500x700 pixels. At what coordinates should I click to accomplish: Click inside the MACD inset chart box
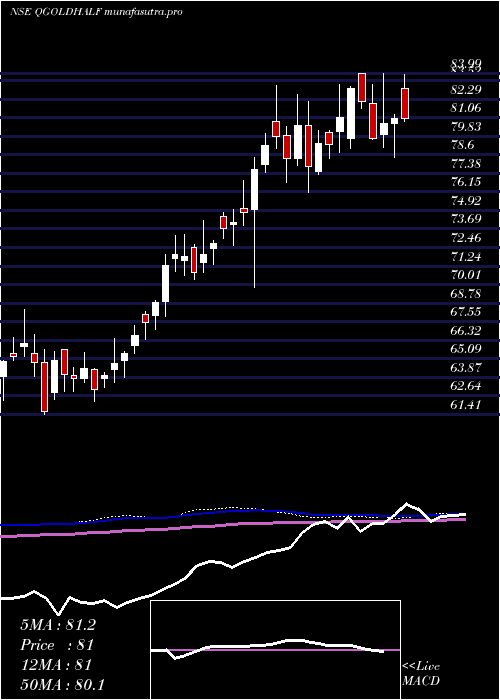point(275,650)
